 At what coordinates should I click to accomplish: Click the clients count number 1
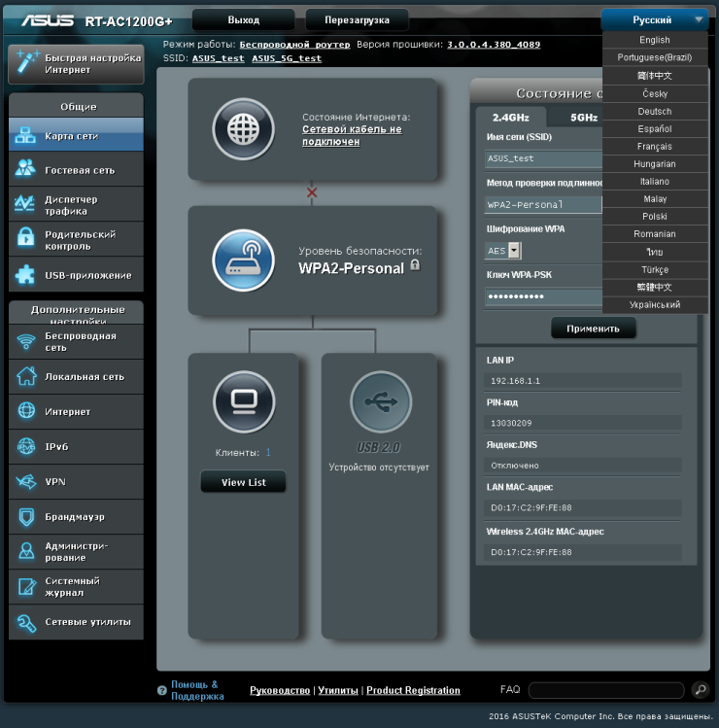pos(268,452)
